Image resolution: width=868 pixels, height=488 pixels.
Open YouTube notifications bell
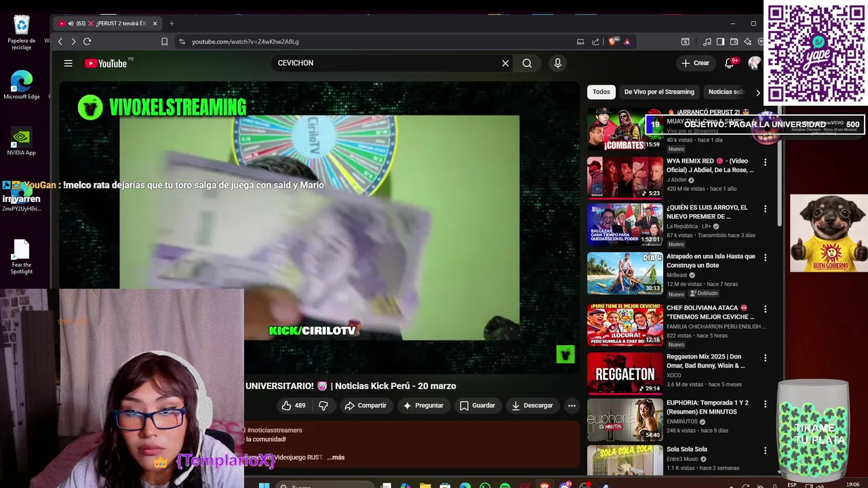730,63
